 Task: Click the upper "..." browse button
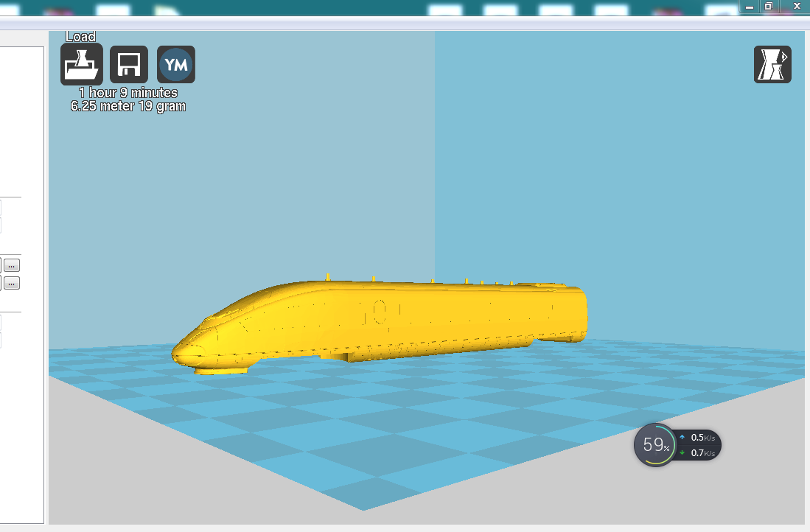[x=12, y=265]
